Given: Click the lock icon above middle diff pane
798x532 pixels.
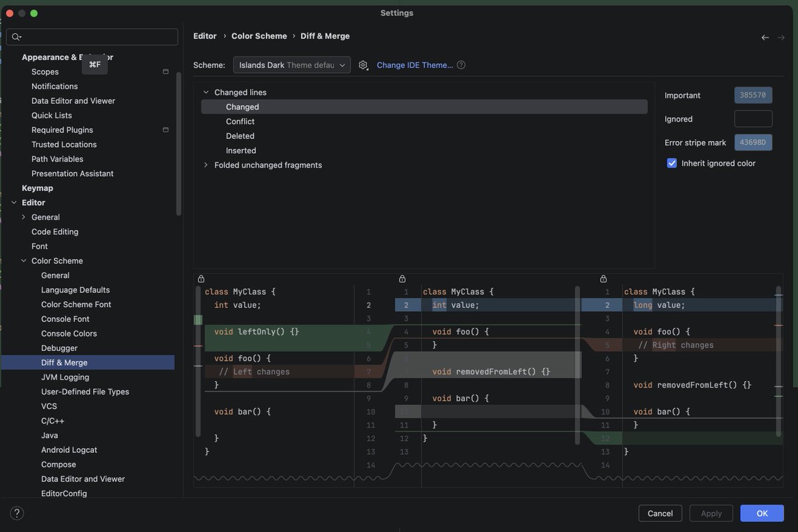Looking at the screenshot, I should (x=402, y=279).
